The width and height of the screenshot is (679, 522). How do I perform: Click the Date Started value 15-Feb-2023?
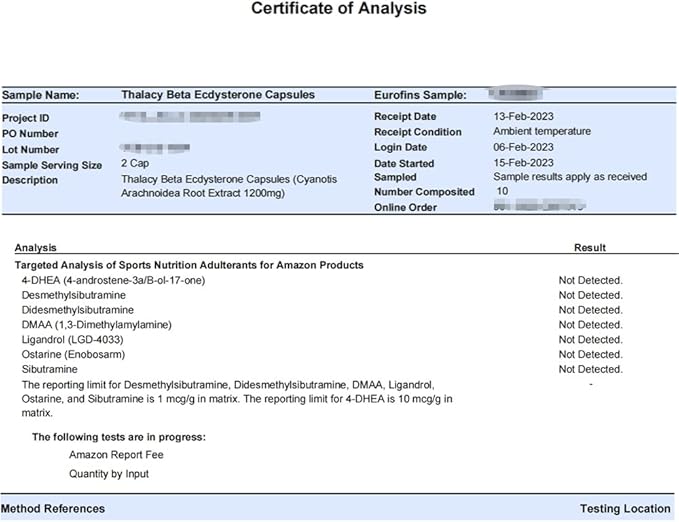pyautogui.click(x=523, y=163)
